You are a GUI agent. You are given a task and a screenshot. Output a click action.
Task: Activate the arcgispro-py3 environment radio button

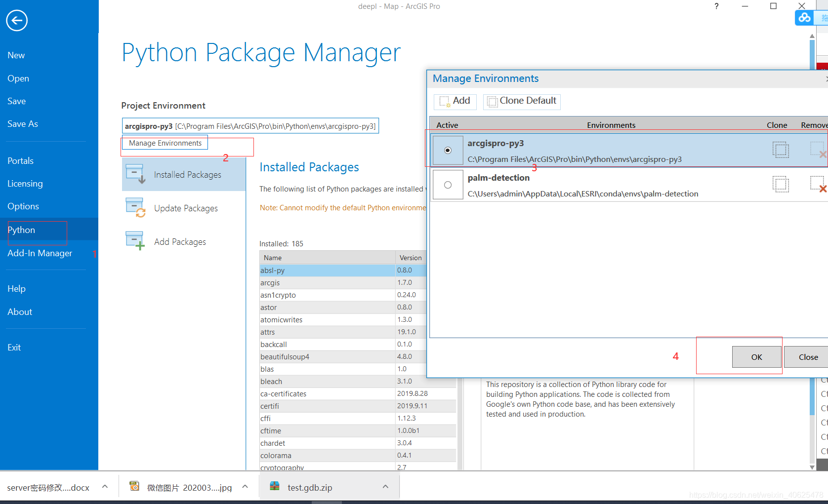448,150
